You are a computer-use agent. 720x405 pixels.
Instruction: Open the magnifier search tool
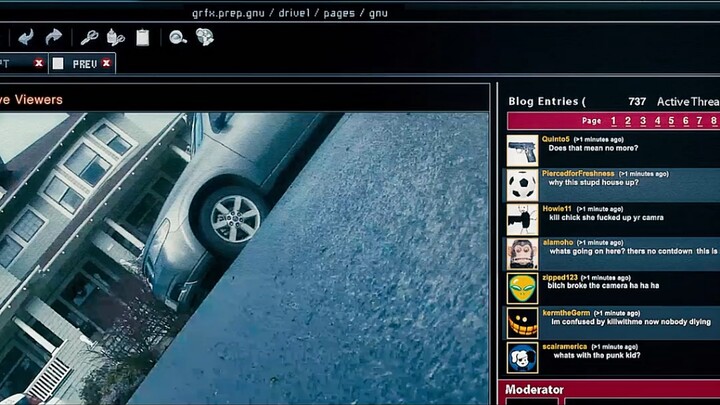click(x=177, y=37)
